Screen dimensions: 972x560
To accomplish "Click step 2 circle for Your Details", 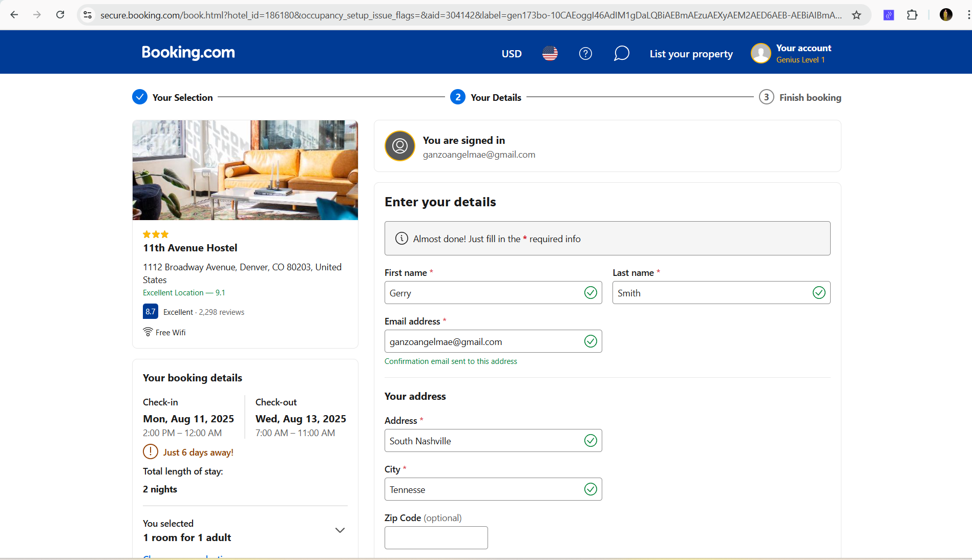I will click(x=458, y=97).
